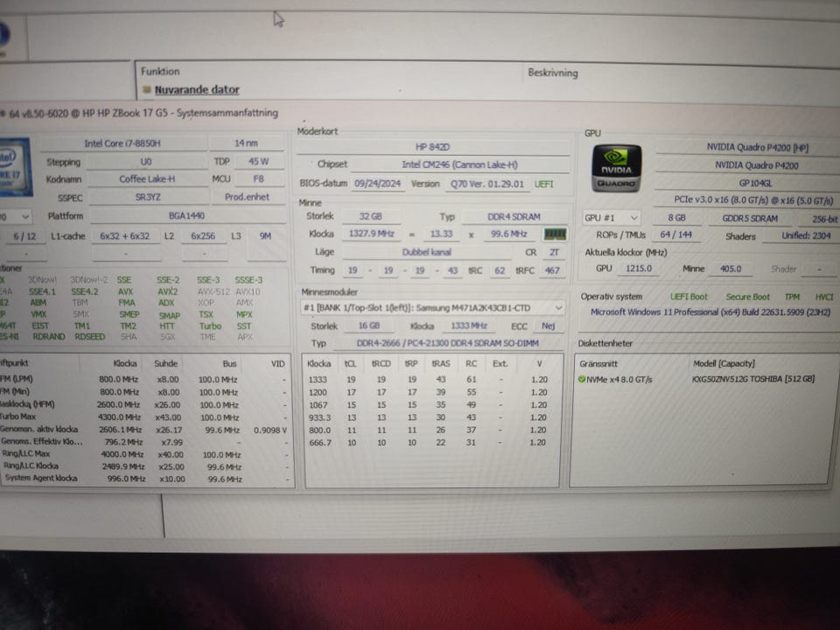Image resolution: width=840 pixels, height=630 pixels.
Task: Click the Prod.enhet field
Action: [247, 197]
